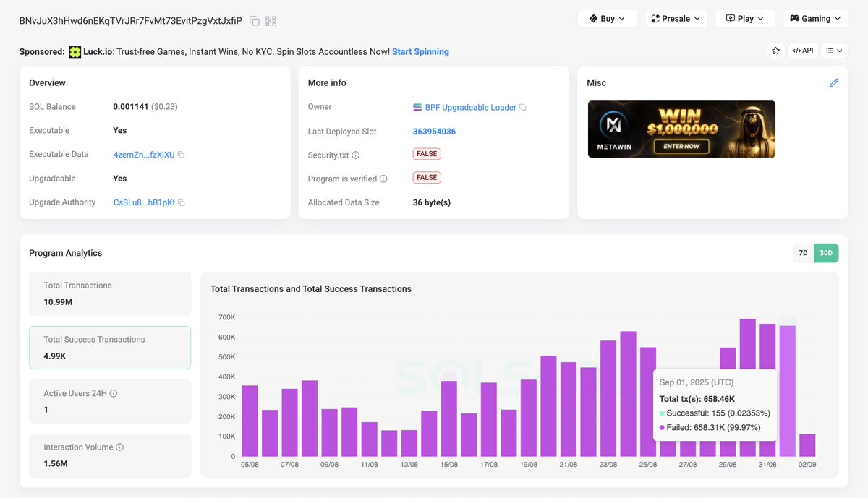Add this account to favorites with star
868x498 pixels.
[x=775, y=51]
